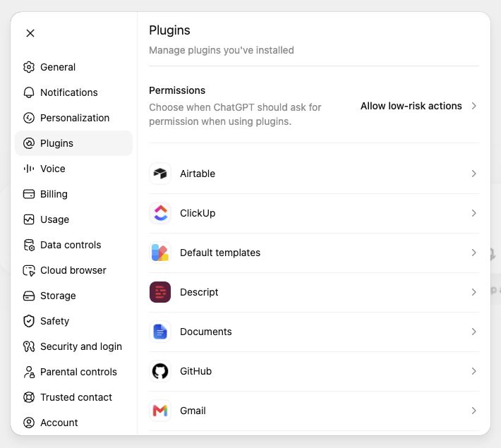Click the Trusted contact lifebuoy icon
The width and height of the screenshot is (501, 448).
[x=29, y=397]
